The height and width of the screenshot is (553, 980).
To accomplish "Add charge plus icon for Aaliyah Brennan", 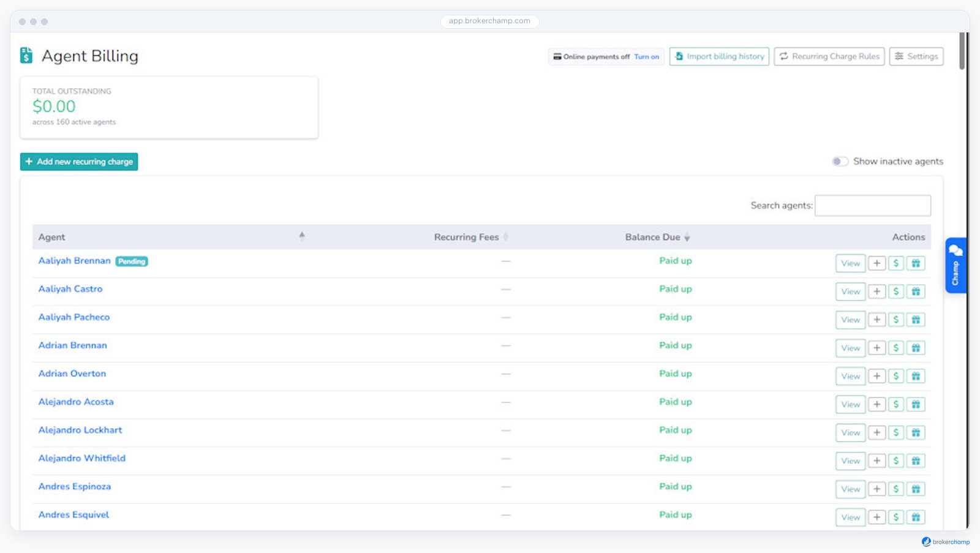I will point(876,263).
